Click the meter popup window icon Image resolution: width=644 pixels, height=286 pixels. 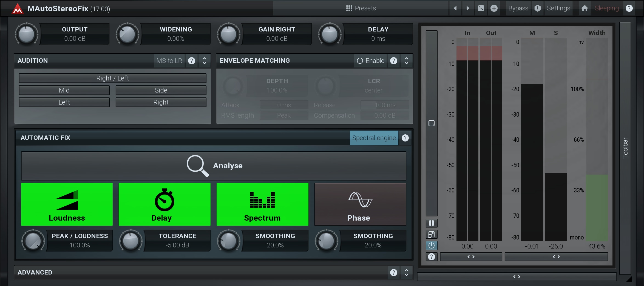(x=431, y=235)
